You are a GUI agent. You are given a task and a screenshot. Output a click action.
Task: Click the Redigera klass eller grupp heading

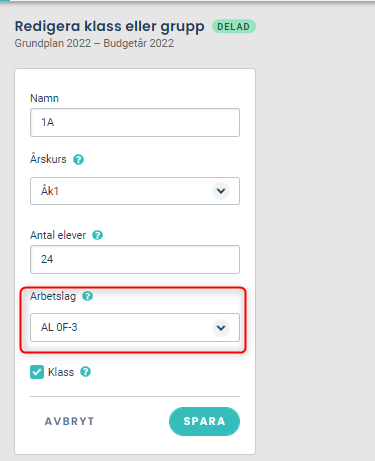click(110, 27)
